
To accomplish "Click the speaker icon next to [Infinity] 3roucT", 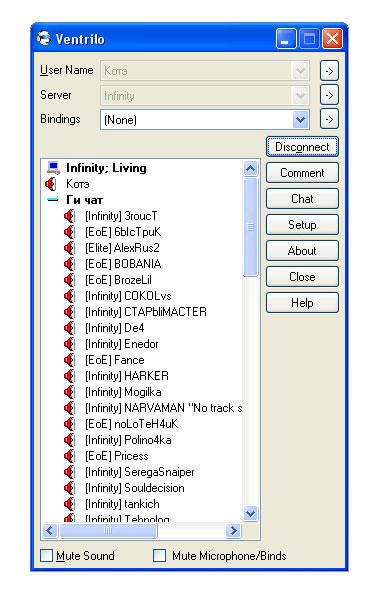I will [69, 216].
